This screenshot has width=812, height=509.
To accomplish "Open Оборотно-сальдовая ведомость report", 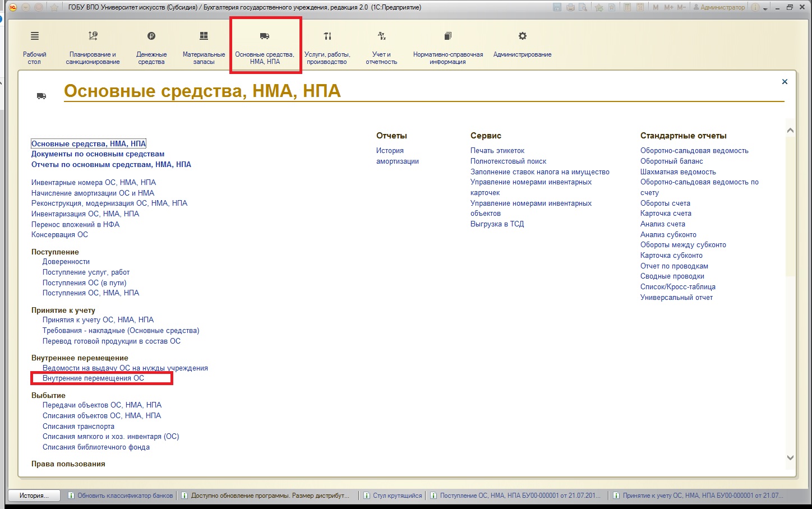I will pos(694,151).
